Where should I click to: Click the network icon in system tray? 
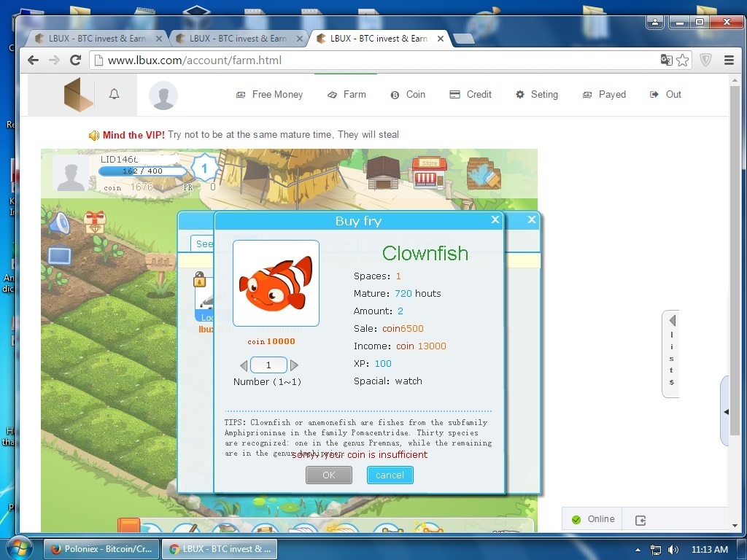[x=656, y=550]
